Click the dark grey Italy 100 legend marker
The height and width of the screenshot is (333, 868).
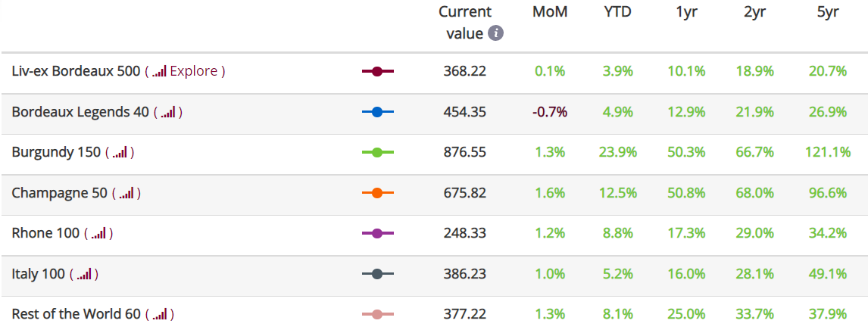(377, 274)
